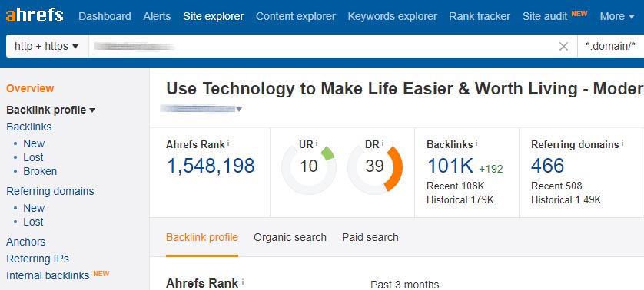Open Anchors in the sidebar
Screen dimensions: 644x290
pyautogui.click(x=26, y=242)
